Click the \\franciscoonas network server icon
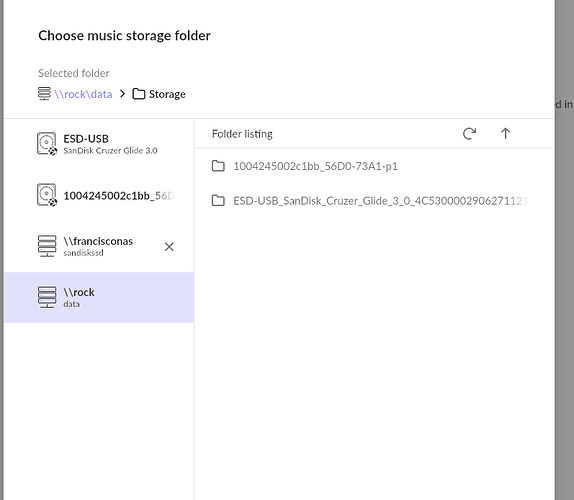Screen dimensions: 574x500 (x=47, y=246)
